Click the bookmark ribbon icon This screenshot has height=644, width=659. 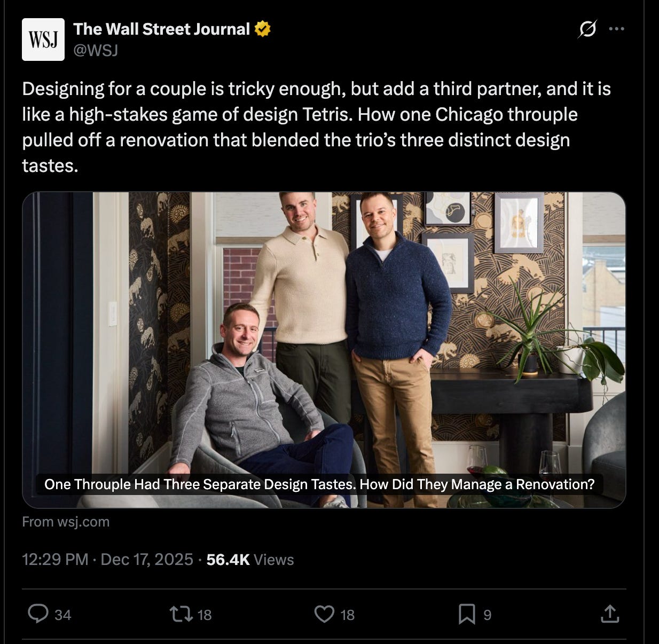point(467,615)
